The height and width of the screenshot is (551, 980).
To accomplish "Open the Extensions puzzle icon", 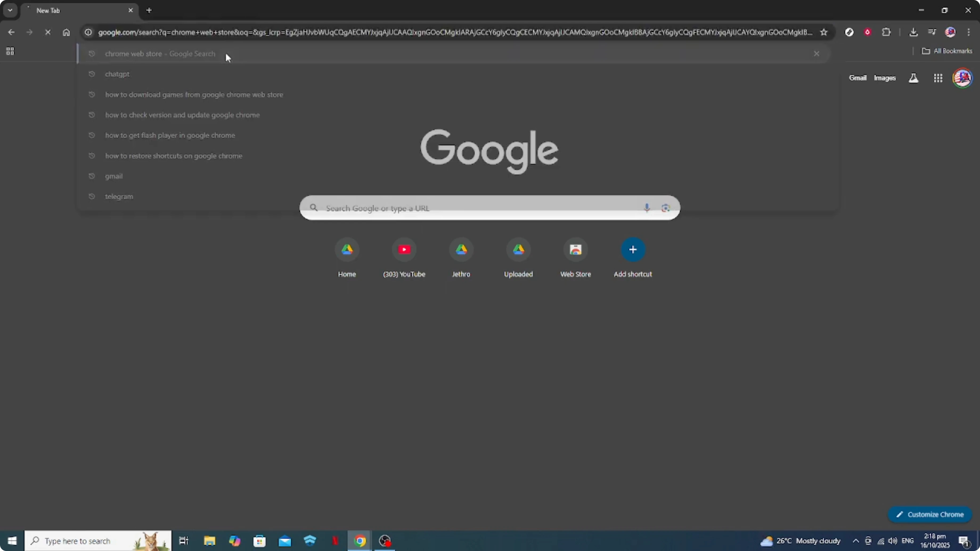I will click(x=887, y=32).
